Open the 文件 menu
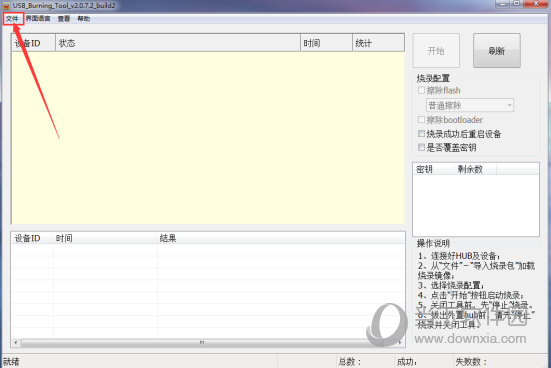The width and height of the screenshot is (551, 368). 12,19
